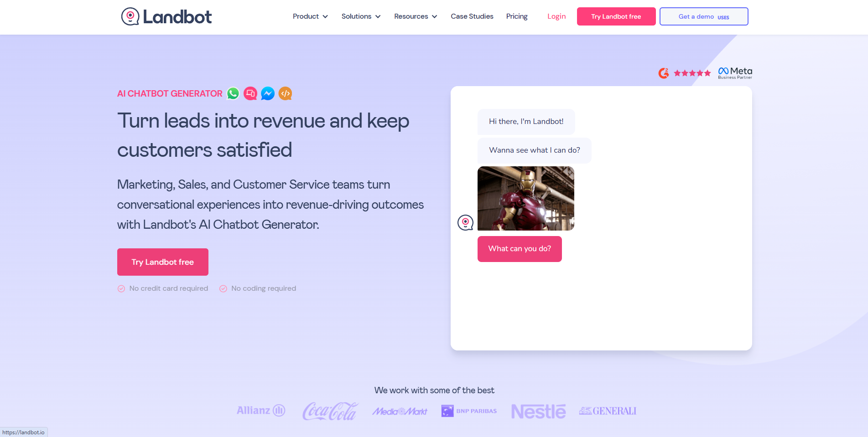Open the Pricing page
Viewport: 868px width, 437px height.
tap(517, 16)
